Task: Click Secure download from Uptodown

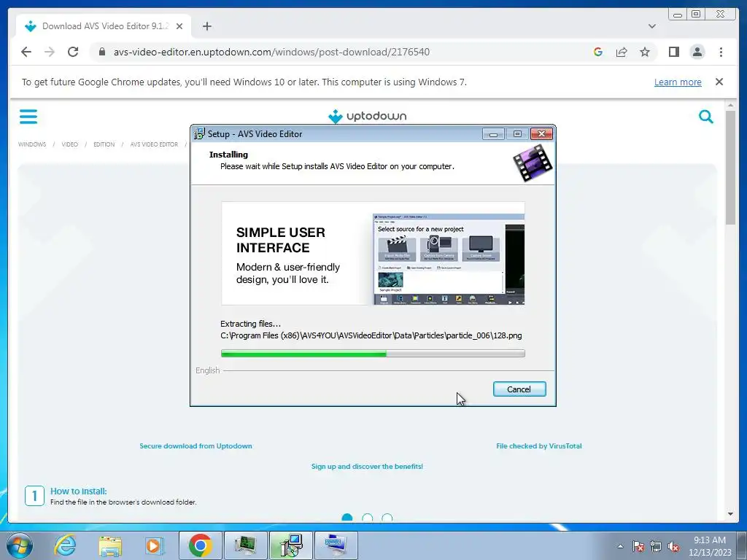Action: pos(196,446)
